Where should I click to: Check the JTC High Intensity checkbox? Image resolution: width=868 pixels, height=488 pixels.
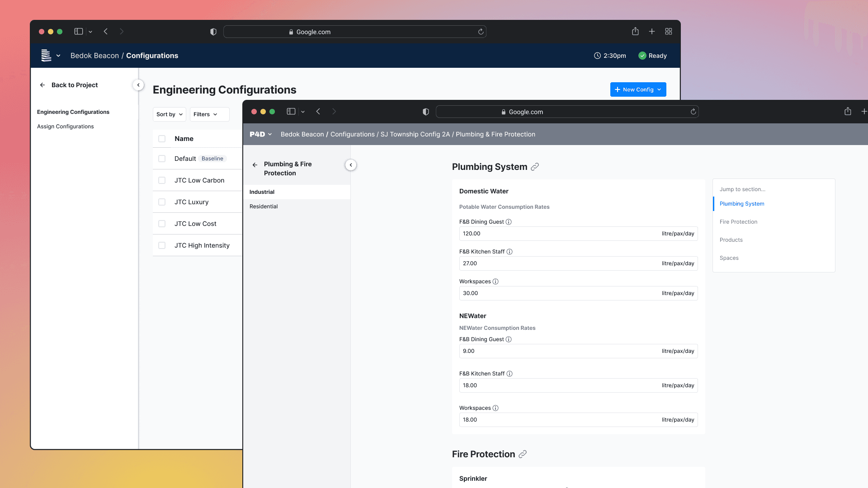tap(162, 245)
